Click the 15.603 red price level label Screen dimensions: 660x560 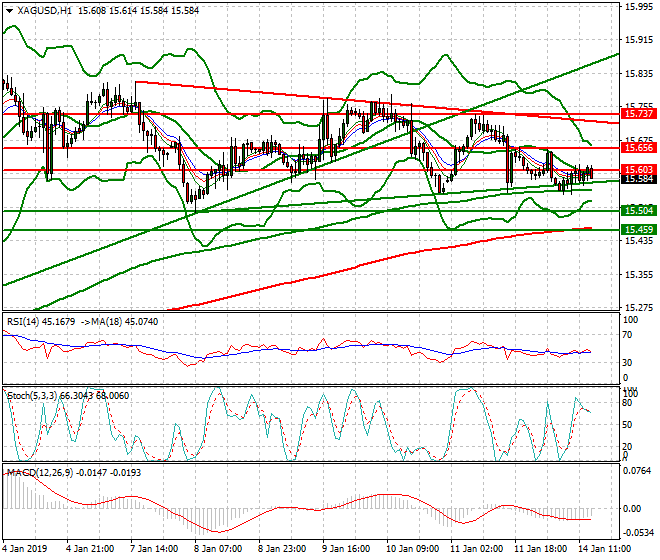click(x=639, y=170)
